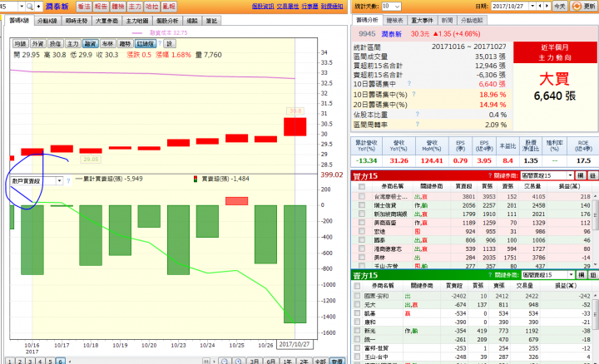Click the previous date arrow
The width and height of the screenshot is (599, 364).
[540, 6]
